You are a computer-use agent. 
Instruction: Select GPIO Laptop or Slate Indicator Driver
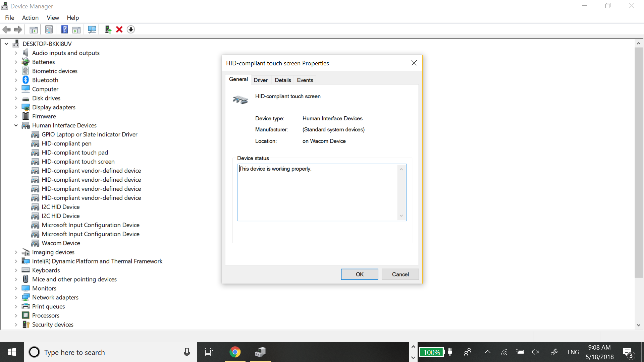click(x=90, y=134)
